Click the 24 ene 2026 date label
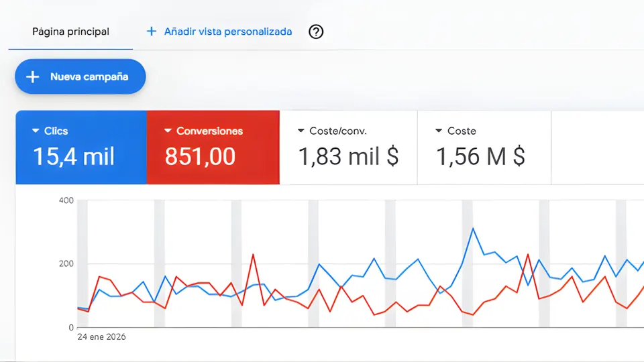Image resolution: width=644 pixels, height=362 pixels. pyautogui.click(x=101, y=337)
